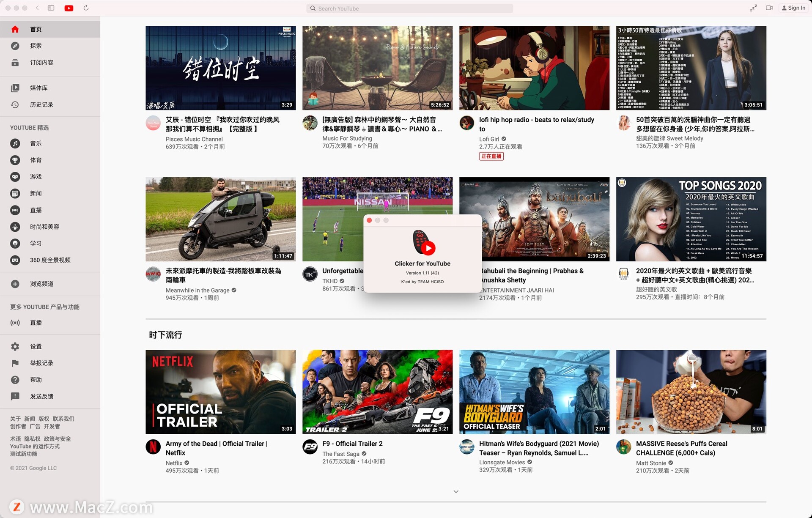The height and width of the screenshot is (518, 812).
Task: Open 历史记录 history in the sidebar
Action: pos(50,104)
